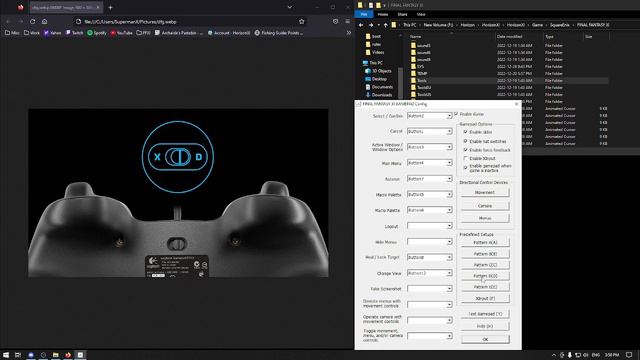The width and height of the screenshot is (640, 360).
Task: Click the Camera control button
Action: (x=485, y=206)
